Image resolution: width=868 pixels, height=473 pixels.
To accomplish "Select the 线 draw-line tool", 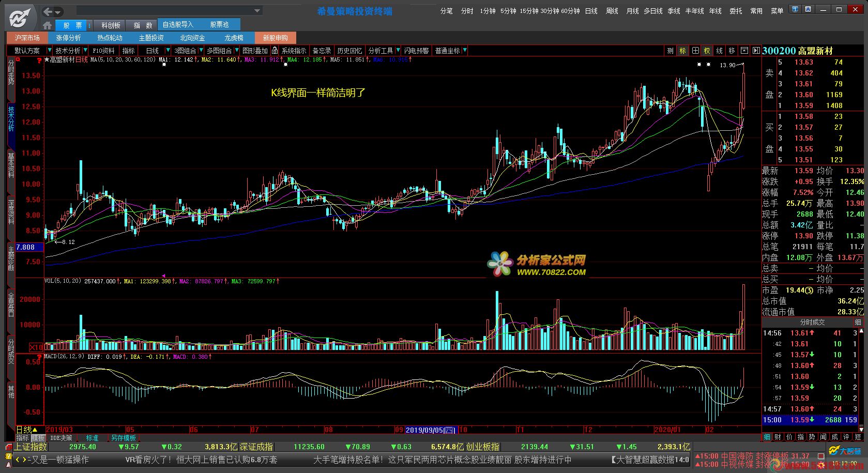I will (719, 50).
